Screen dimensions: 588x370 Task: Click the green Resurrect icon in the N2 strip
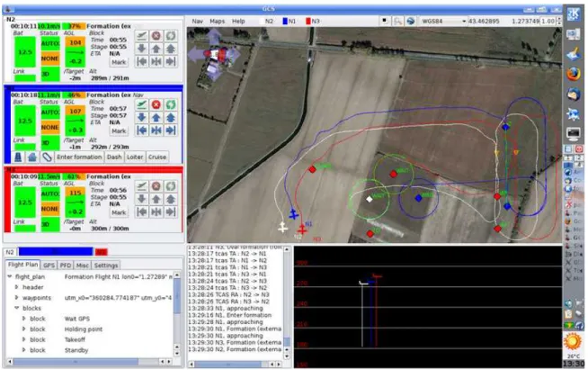tap(171, 36)
